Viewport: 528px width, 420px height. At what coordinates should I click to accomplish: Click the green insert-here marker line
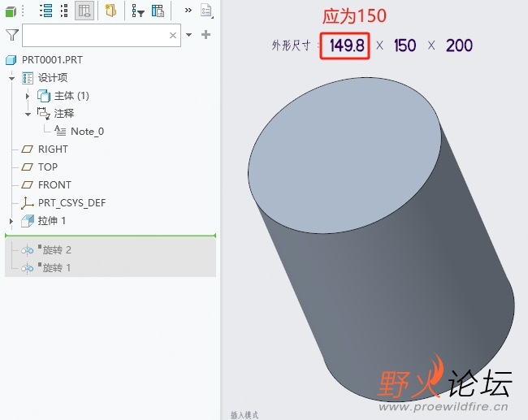pyautogui.click(x=110, y=236)
